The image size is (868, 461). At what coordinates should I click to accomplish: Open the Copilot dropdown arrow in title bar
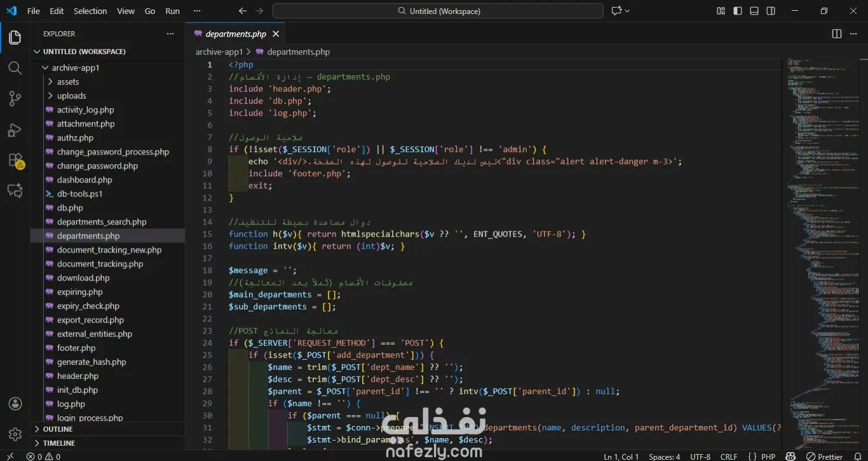(627, 11)
